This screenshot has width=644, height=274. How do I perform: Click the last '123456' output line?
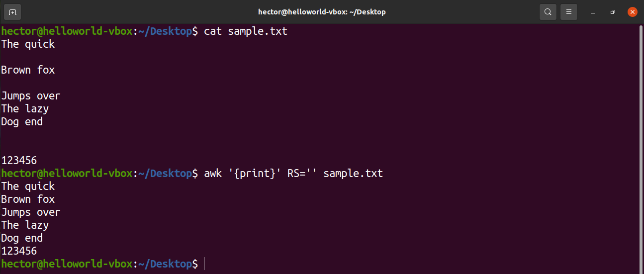tap(19, 251)
